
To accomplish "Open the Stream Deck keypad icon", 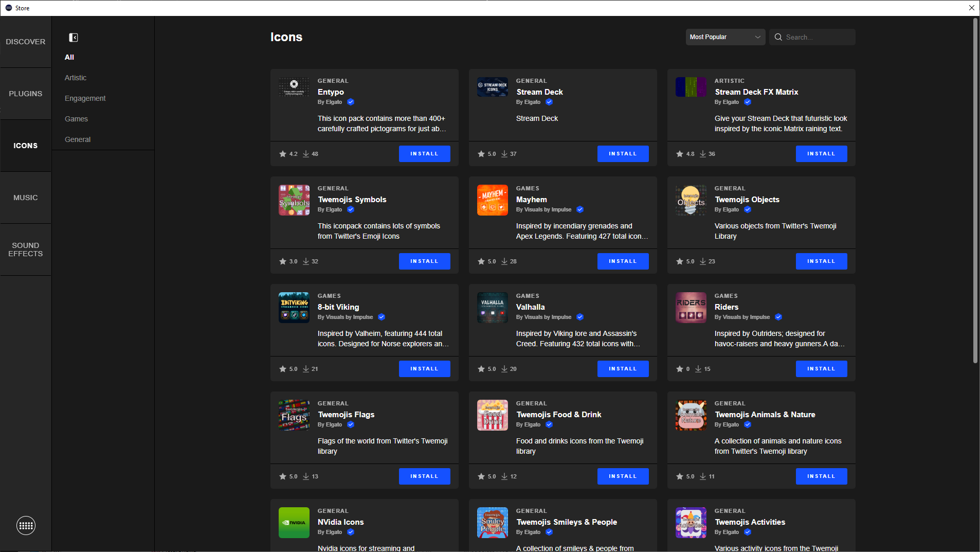I will point(26,525).
